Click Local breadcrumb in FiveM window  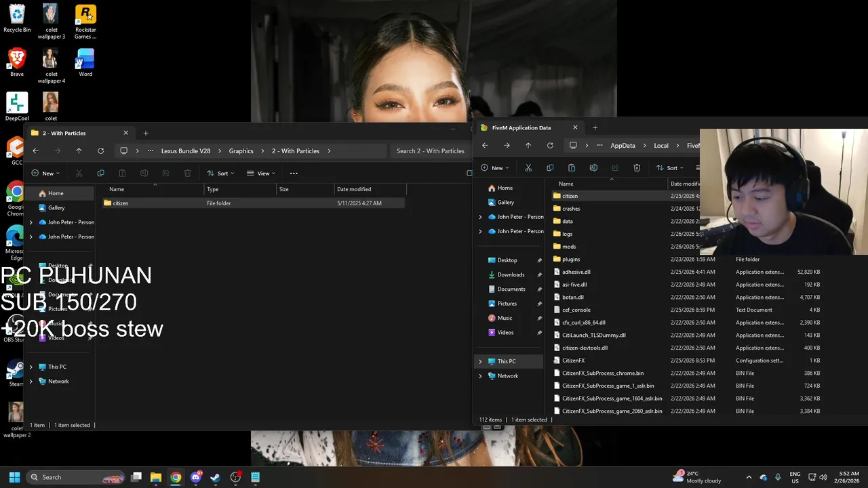click(661, 146)
